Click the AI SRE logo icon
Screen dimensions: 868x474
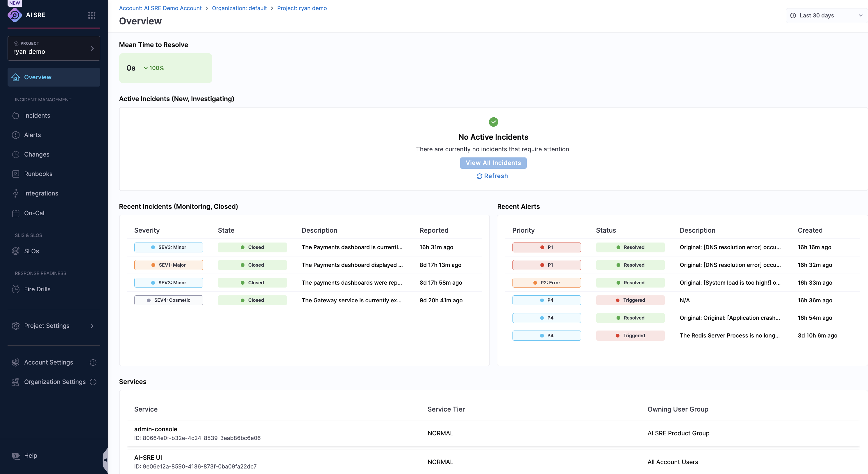[x=15, y=15]
